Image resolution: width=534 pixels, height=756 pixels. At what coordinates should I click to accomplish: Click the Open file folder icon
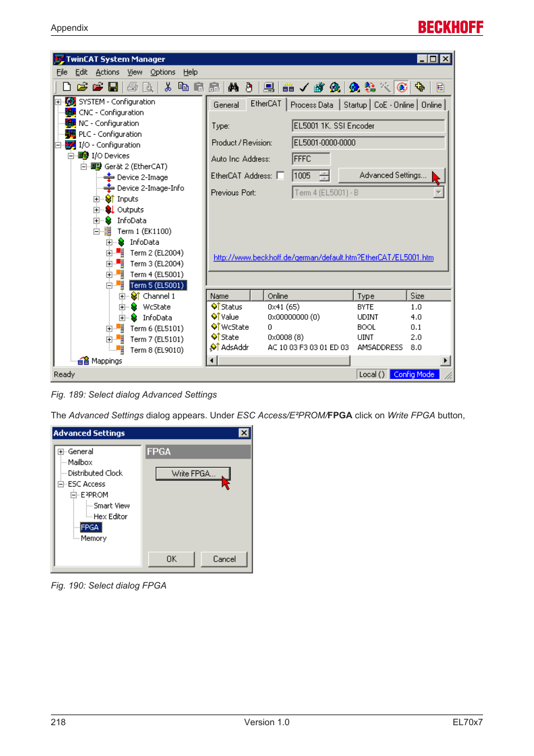(82, 87)
